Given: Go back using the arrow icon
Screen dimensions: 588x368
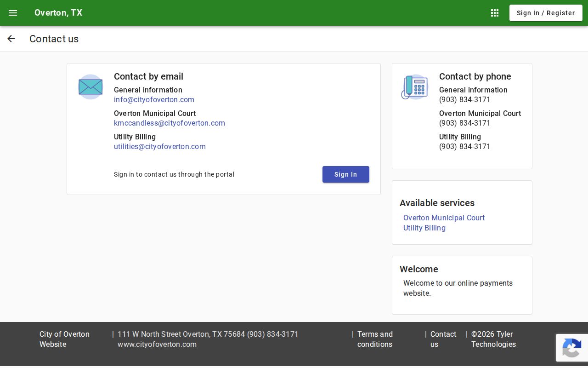Looking at the screenshot, I should click(11, 39).
